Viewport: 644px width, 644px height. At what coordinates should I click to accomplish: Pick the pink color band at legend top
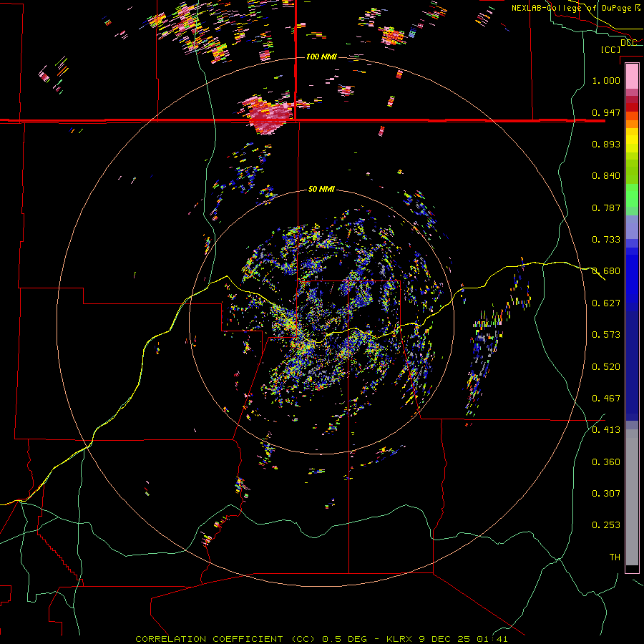coord(632,76)
